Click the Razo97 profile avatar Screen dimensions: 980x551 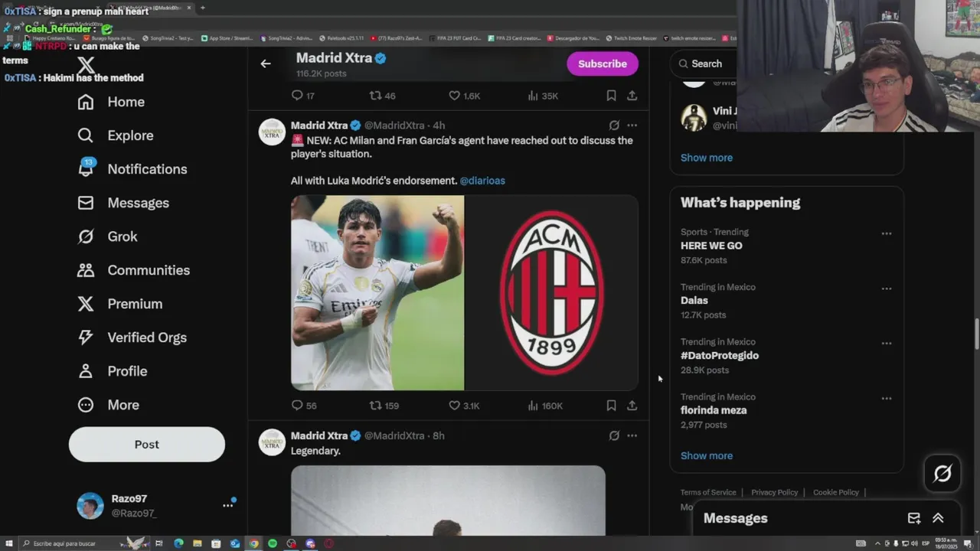coord(90,505)
